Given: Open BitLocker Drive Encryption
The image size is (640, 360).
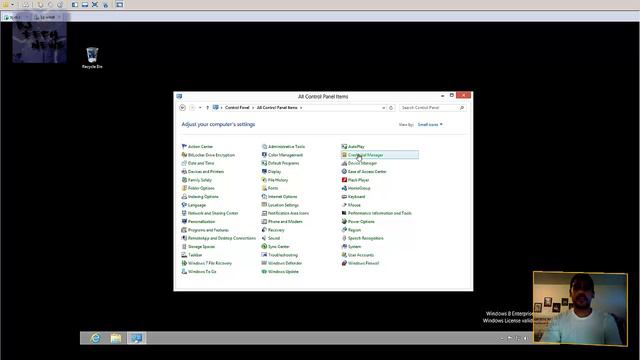Looking at the screenshot, I should (208, 155).
